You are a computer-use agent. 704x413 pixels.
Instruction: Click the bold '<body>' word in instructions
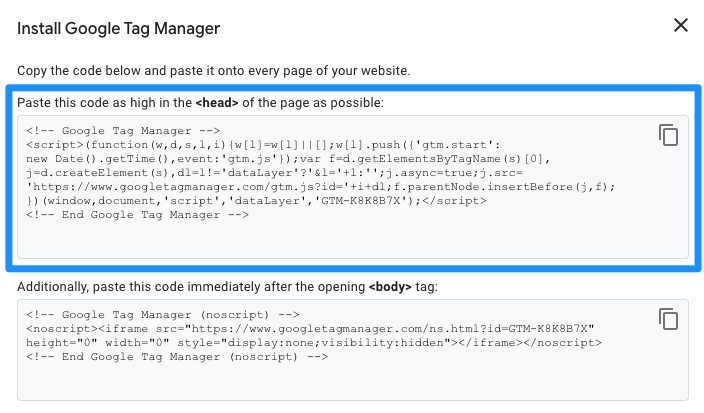390,287
